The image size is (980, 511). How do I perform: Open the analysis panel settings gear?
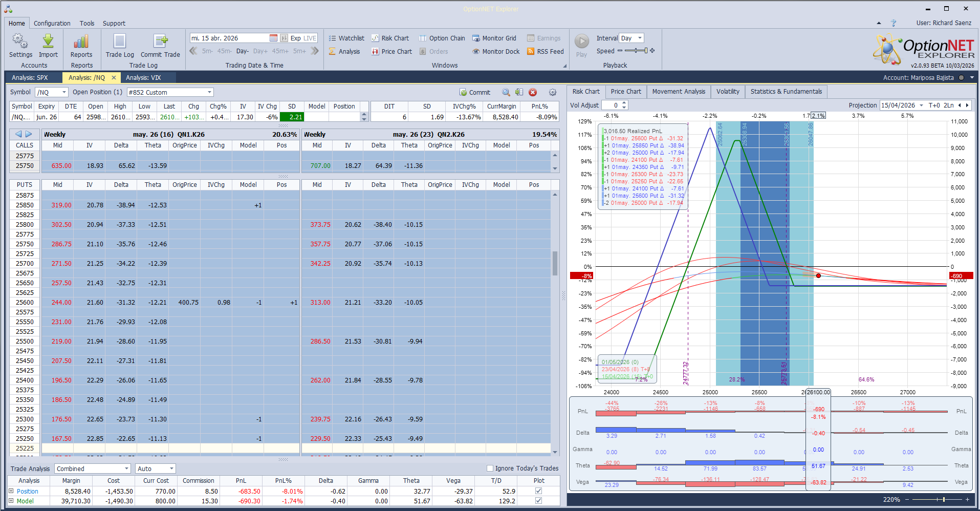point(553,92)
